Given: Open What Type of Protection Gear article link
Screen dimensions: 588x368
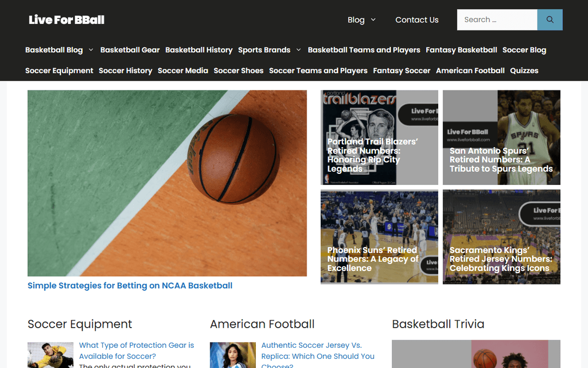Looking at the screenshot, I should click(137, 351).
